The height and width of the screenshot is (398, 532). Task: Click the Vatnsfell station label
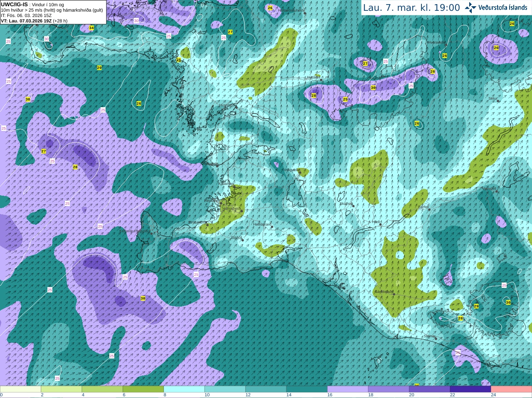489,188
